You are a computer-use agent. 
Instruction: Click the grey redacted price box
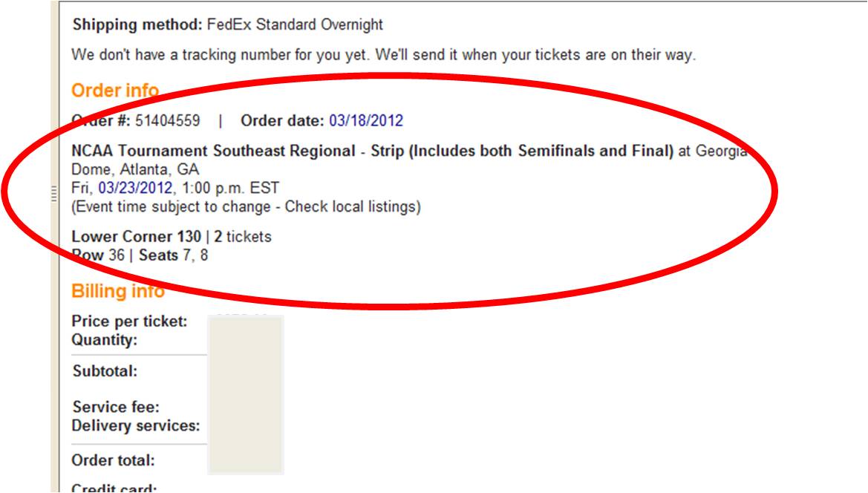[246, 395]
